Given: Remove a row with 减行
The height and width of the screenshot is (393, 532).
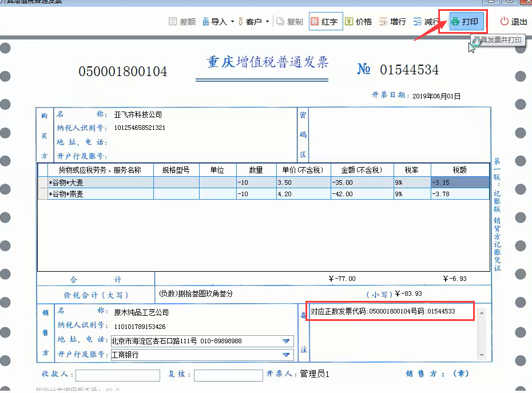Looking at the screenshot, I should (x=426, y=22).
